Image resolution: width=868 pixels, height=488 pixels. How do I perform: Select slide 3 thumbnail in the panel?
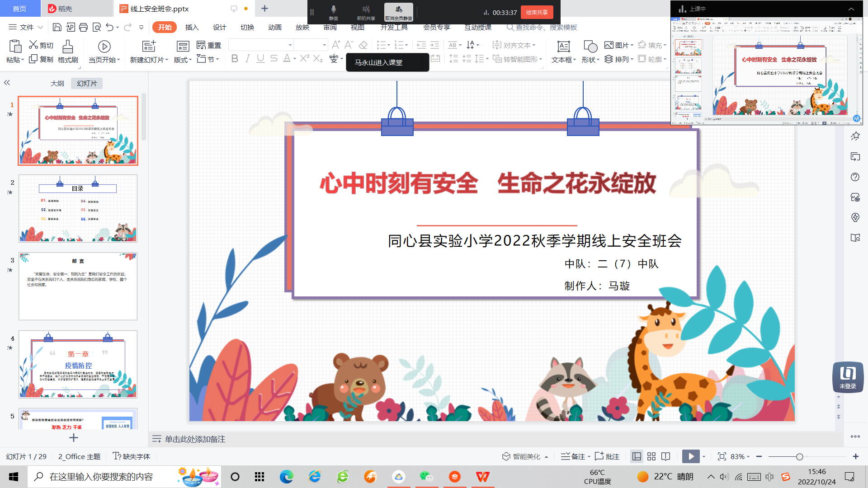tap(77, 286)
